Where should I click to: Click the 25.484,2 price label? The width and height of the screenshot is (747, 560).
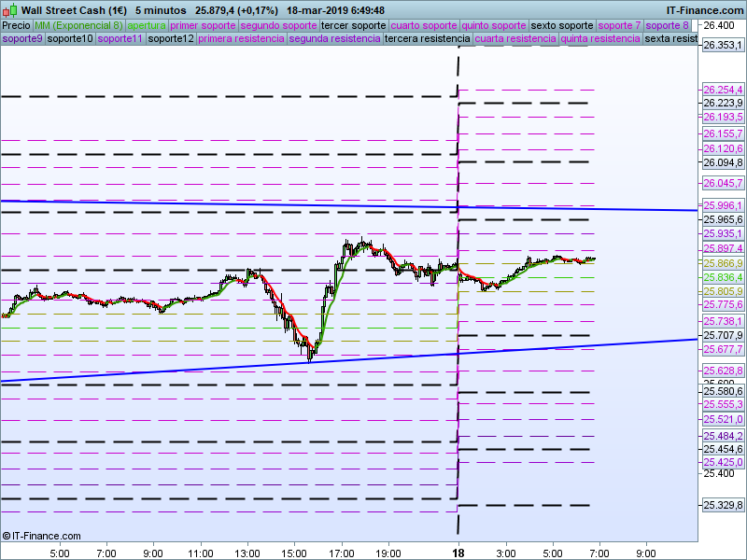723,436
